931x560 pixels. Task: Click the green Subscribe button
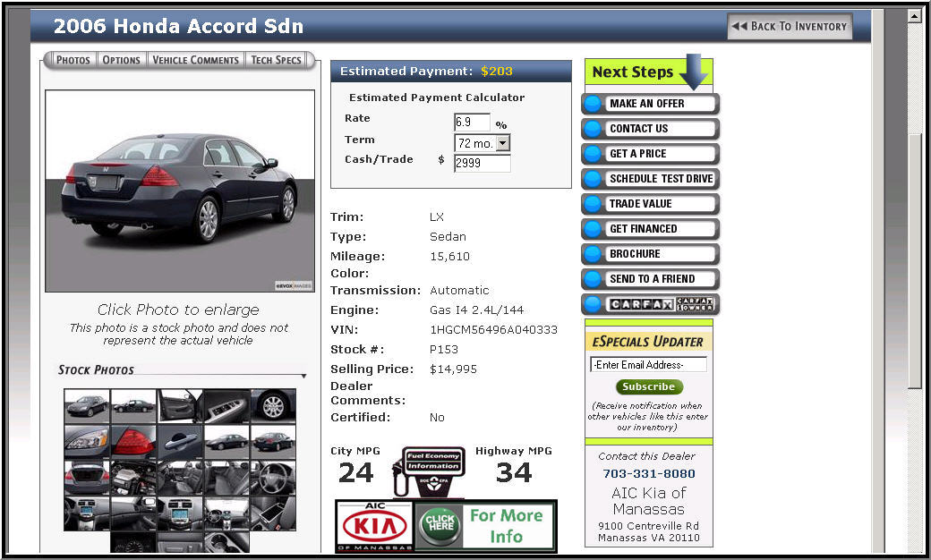coord(649,386)
